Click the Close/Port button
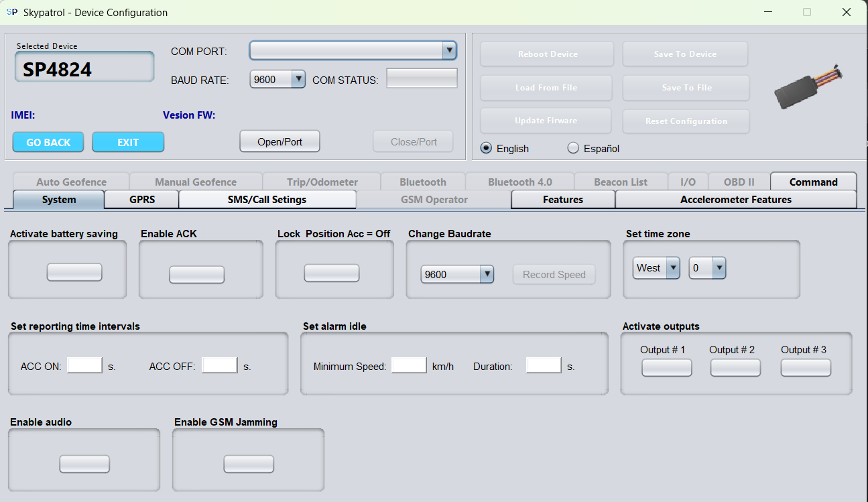This screenshot has width=868, height=502. pos(414,141)
